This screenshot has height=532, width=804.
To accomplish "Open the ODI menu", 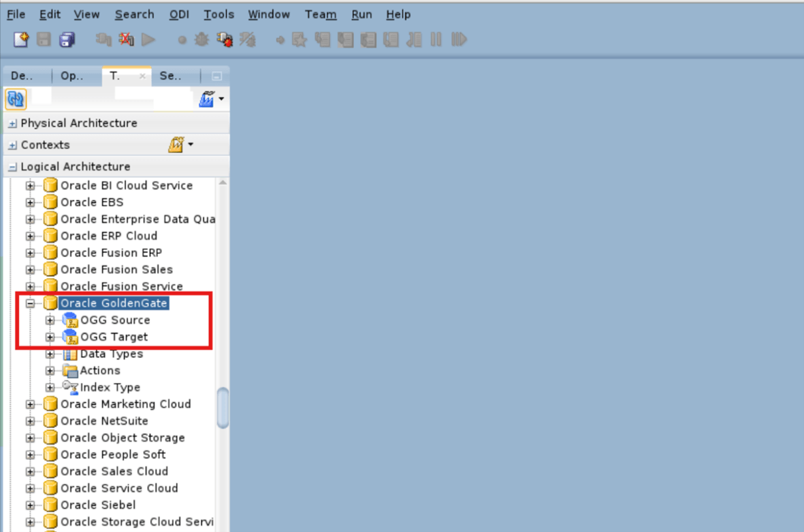I will click(179, 14).
